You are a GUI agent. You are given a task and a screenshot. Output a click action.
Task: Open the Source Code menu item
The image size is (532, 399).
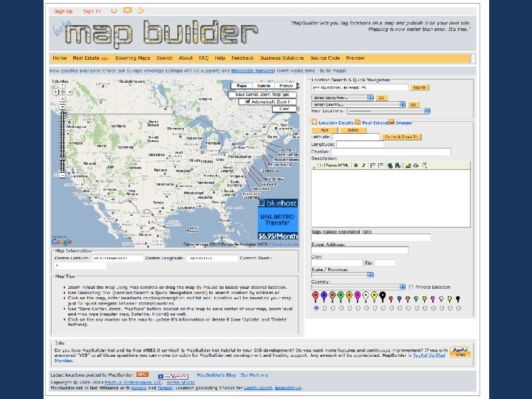[325, 58]
